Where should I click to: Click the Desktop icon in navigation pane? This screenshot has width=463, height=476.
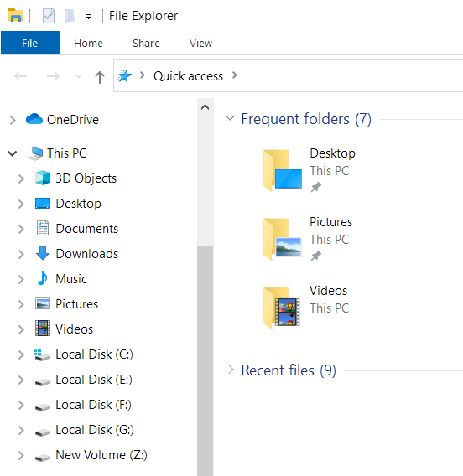coord(43,204)
